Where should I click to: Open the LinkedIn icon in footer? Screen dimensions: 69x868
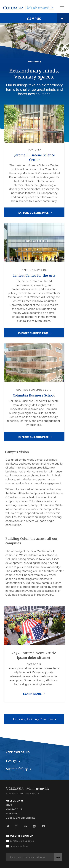[x=25, y=826]
